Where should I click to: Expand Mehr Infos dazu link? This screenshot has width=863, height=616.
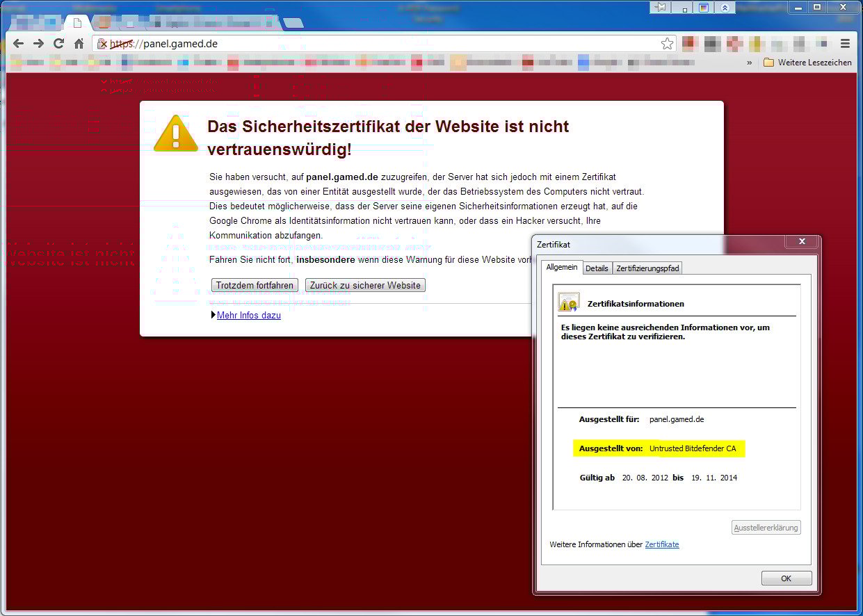(x=249, y=315)
